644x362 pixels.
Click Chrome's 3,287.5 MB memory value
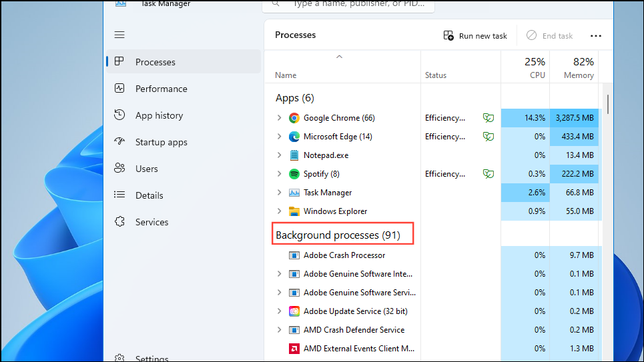(x=574, y=118)
